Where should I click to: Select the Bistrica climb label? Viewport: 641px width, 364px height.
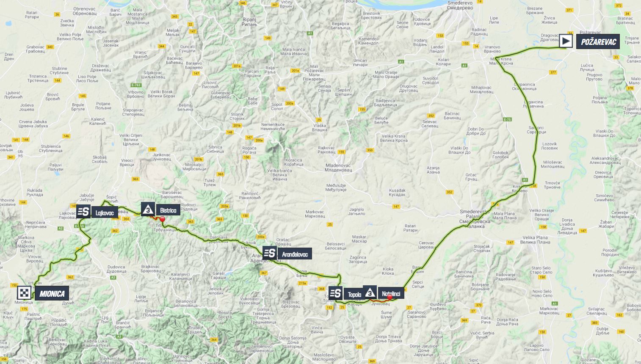[x=168, y=210]
